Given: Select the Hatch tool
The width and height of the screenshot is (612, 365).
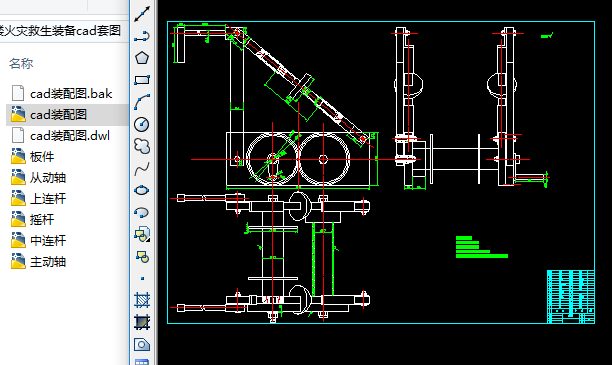Looking at the screenshot, I should 142,300.
